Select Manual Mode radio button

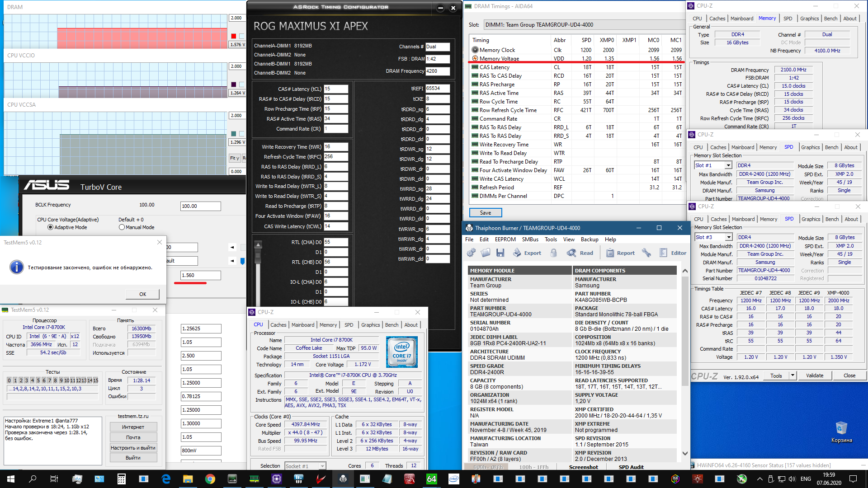122,227
